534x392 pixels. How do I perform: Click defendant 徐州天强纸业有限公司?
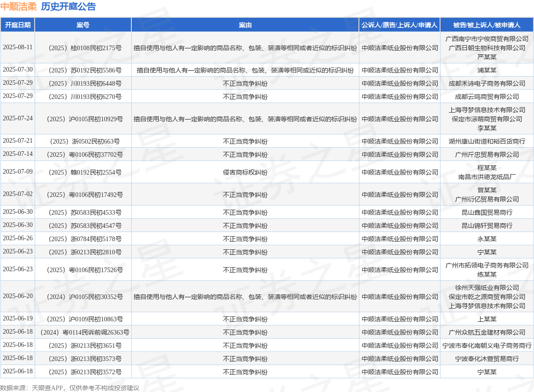[x=487, y=288]
